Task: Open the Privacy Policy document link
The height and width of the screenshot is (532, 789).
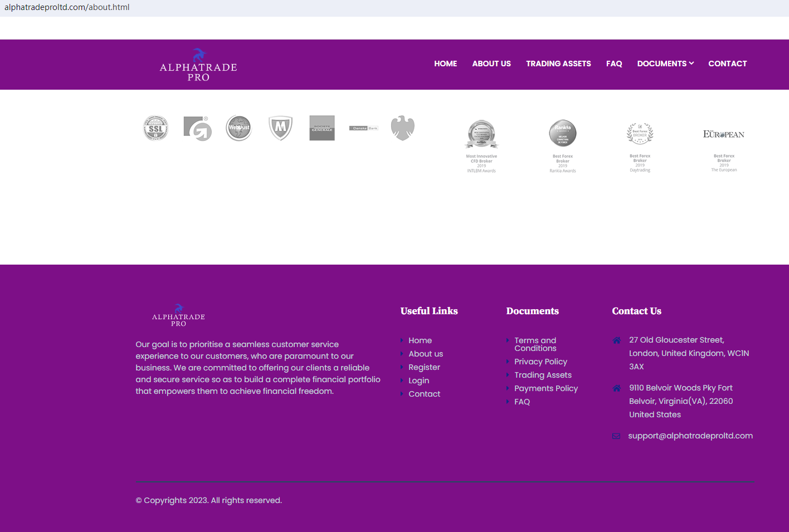Action: pos(540,362)
